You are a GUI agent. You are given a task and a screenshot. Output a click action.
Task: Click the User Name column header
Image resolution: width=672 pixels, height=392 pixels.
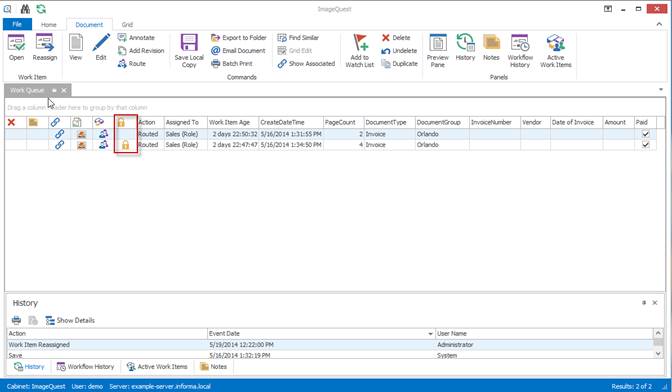click(544, 334)
